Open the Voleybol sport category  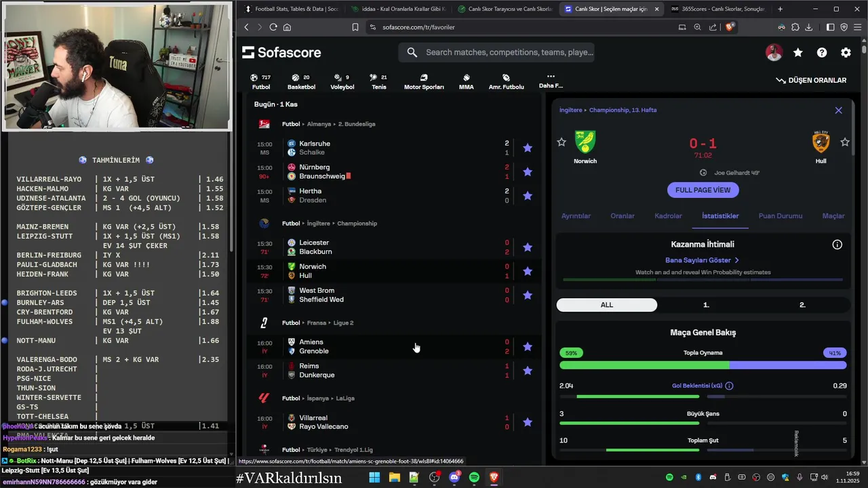(x=342, y=82)
